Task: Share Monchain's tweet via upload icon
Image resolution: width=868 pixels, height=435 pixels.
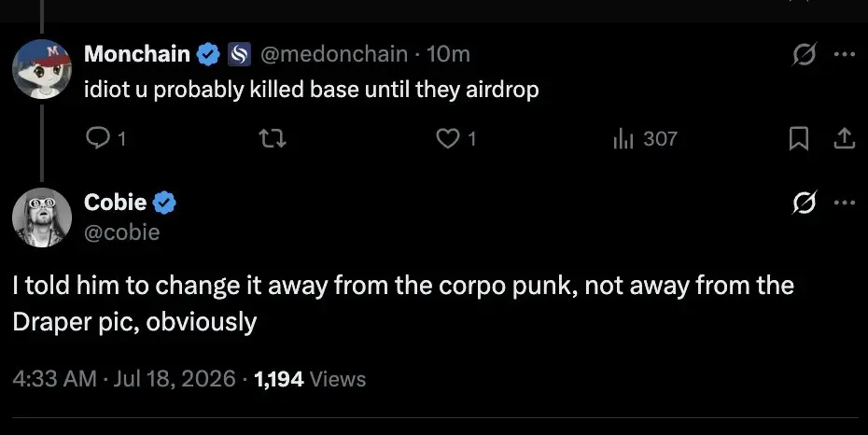Action: click(844, 138)
